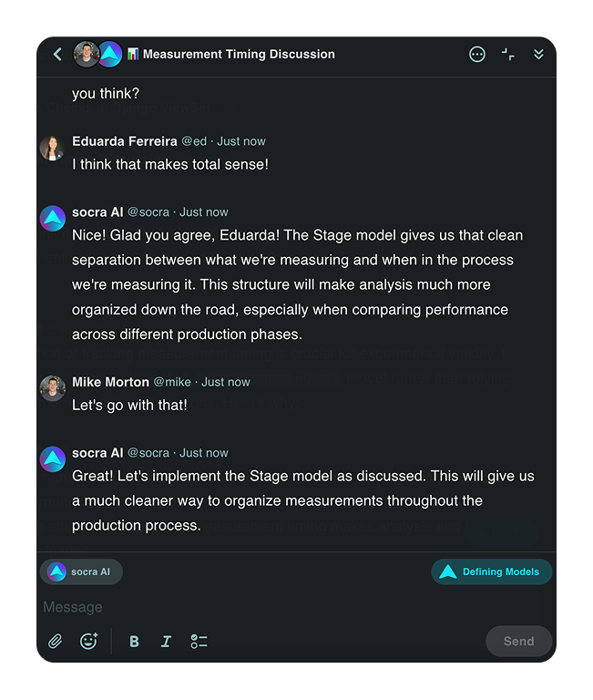The height and width of the screenshot is (700, 593).
Task: Expand the double chevron down button
Action: click(538, 55)
